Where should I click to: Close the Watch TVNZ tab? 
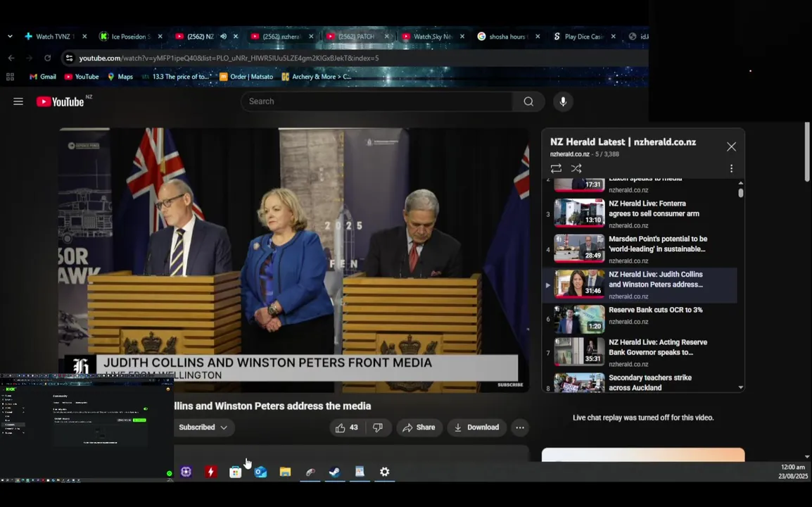84,37
